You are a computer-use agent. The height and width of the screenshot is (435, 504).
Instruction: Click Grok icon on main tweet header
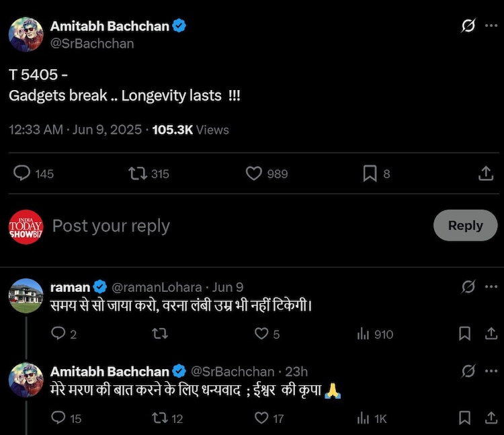tap(468, 26)
